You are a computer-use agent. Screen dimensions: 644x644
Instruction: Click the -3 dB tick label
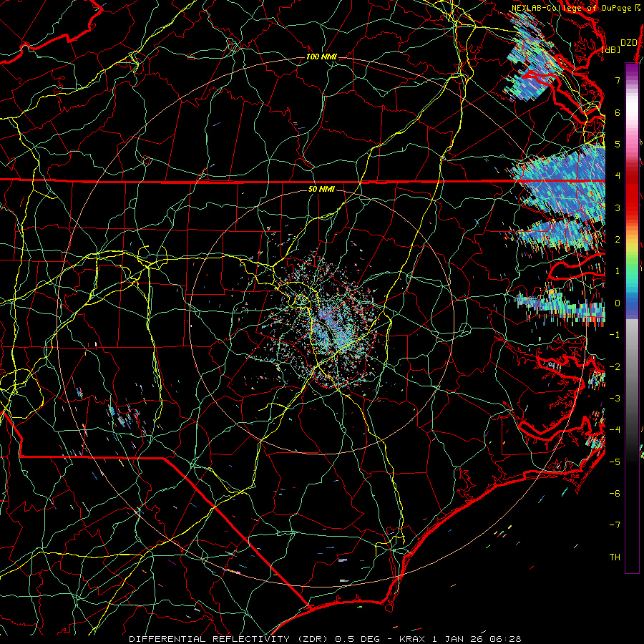(x=615, y=398)
